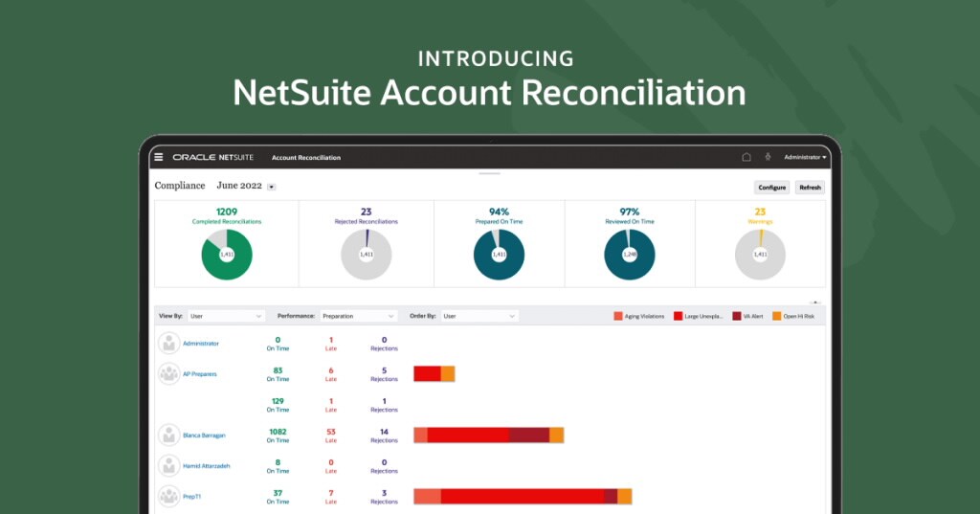Click the PrepT1 group avatar icon

168,497
